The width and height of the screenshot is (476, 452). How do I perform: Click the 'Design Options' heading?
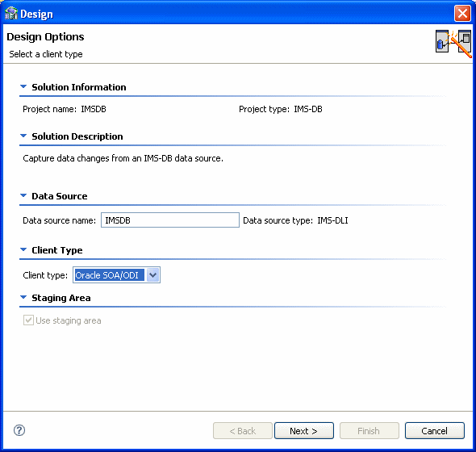pyautogui.click(x=45, y=37)
